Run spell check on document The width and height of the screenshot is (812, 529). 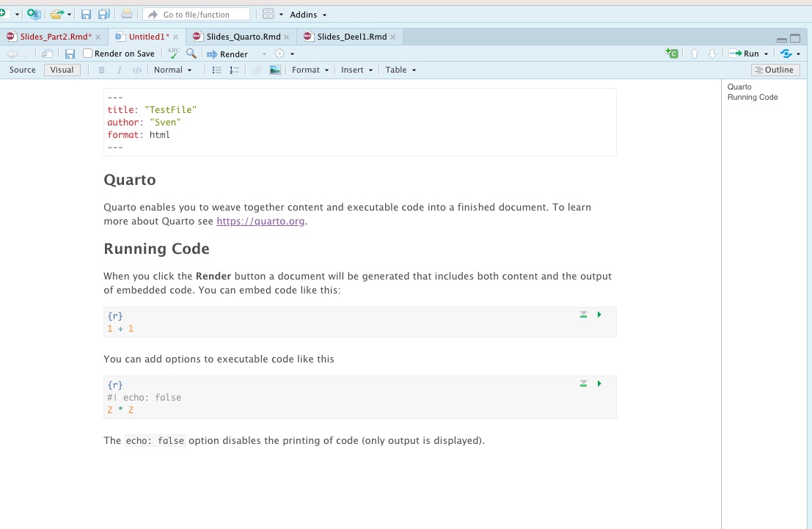[174, 54]
